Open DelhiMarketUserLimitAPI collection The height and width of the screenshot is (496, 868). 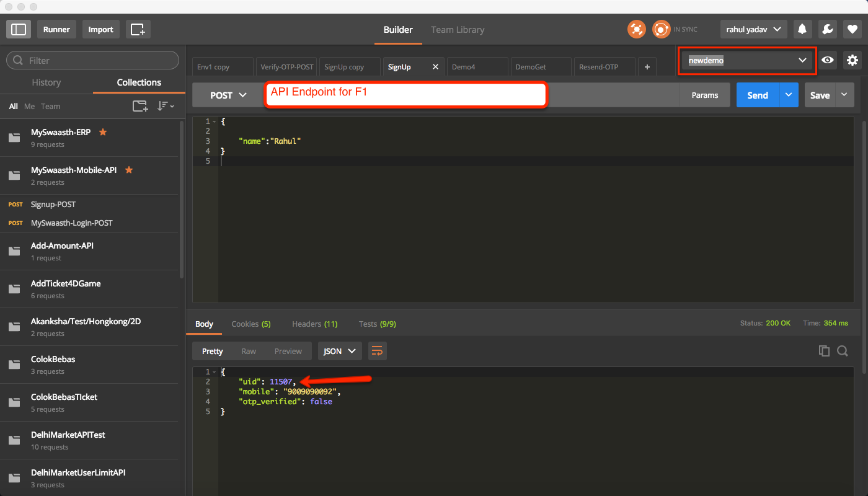coord(89,478)
